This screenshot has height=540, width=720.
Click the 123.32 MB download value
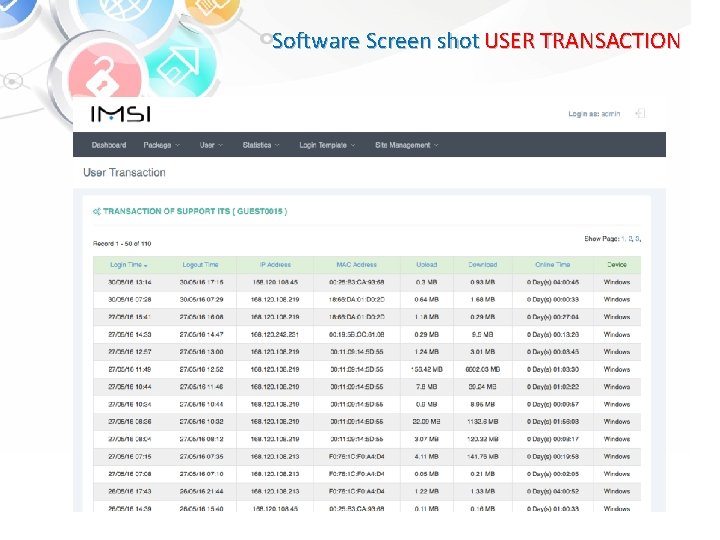(483, 439)
